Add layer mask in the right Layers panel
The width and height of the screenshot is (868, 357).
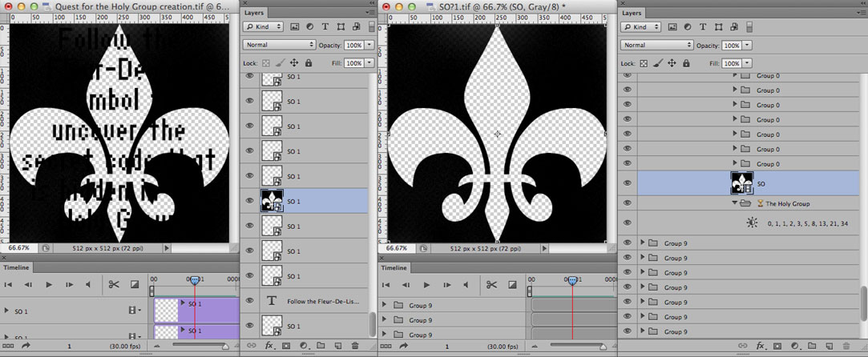776,346
